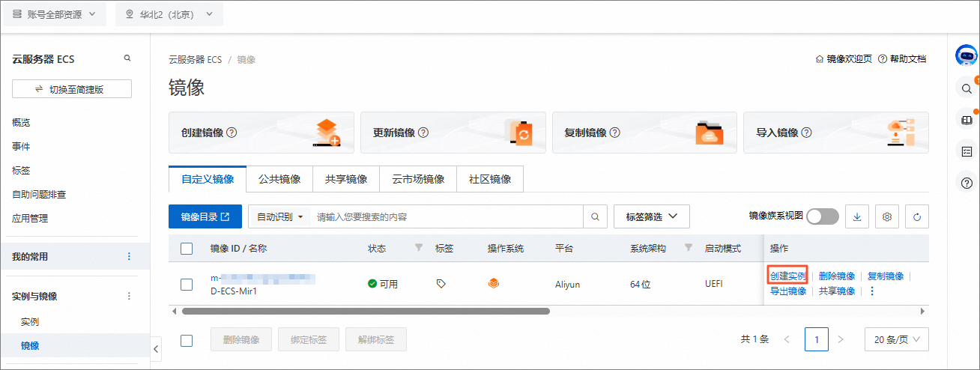Click the operating system icon in D-ECS-Mir1 row
Image resolution: width=980 pixels, height=370 pixels.
click(x=493, y=284)
